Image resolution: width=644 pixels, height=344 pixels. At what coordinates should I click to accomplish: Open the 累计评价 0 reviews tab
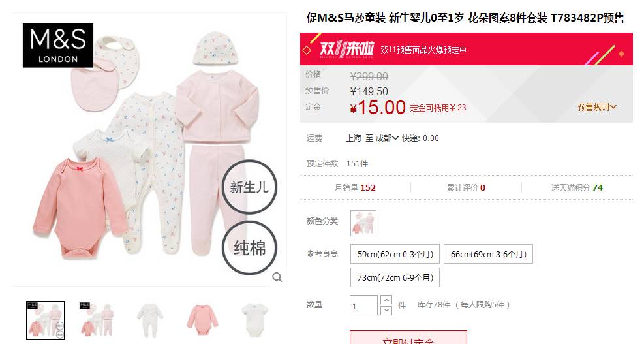466,188
